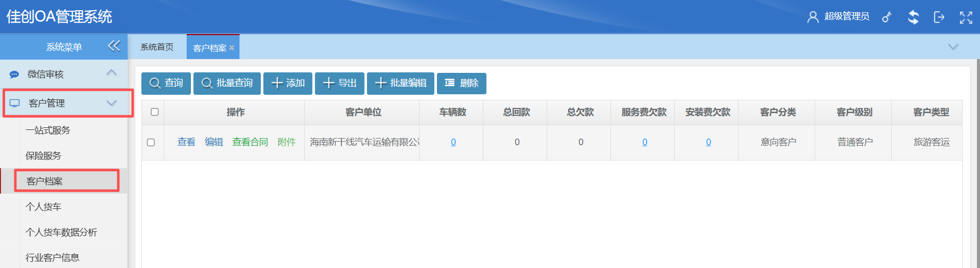
Task: Click the 批量查询 button
Action: [x=227, y=83]
